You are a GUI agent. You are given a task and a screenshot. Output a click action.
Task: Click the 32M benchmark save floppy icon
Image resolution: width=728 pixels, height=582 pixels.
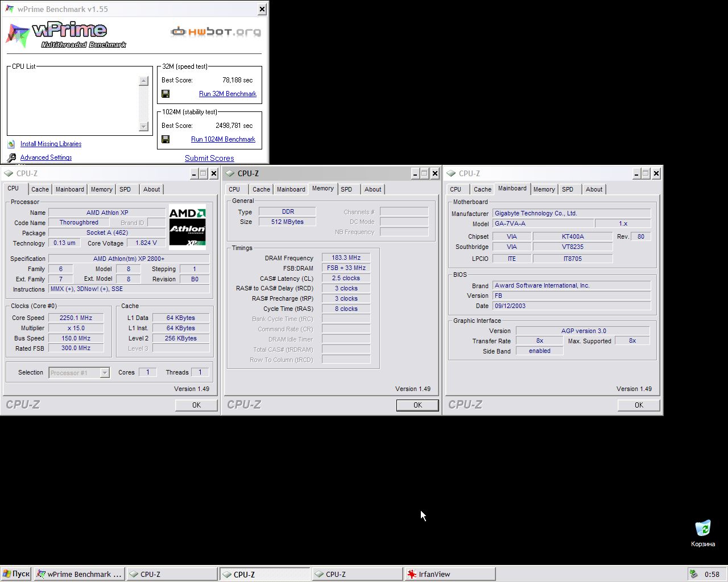(x=166, y=94)
